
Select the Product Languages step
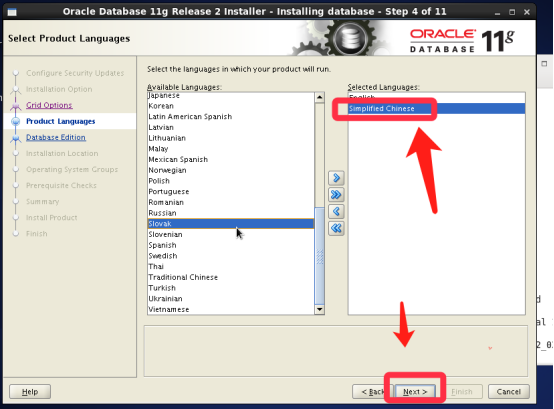[x=61, y=121]
